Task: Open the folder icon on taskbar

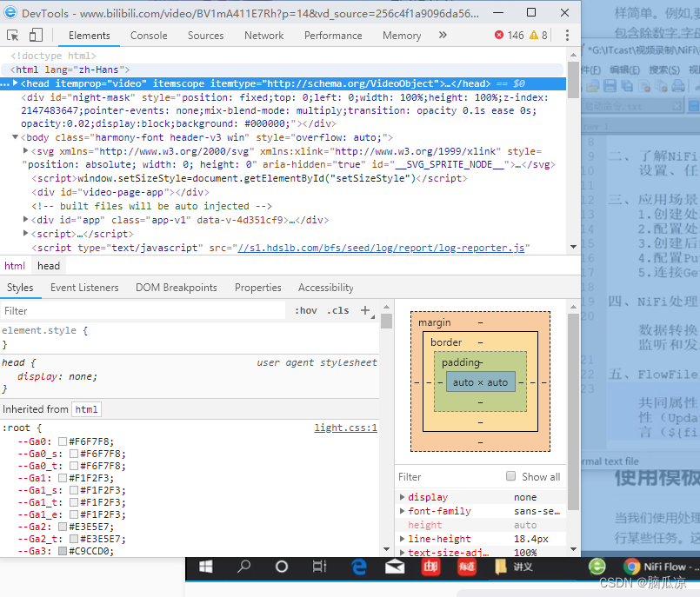Action: tap(501, 567)
